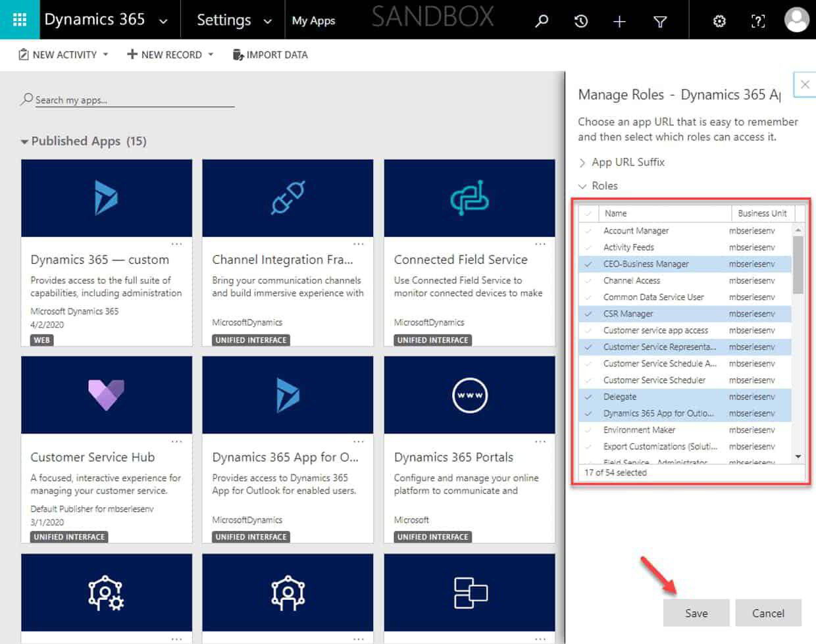Screen dimensions: 816x644
Task: Click Cancel to discard changes
Action: click(768, 612)
